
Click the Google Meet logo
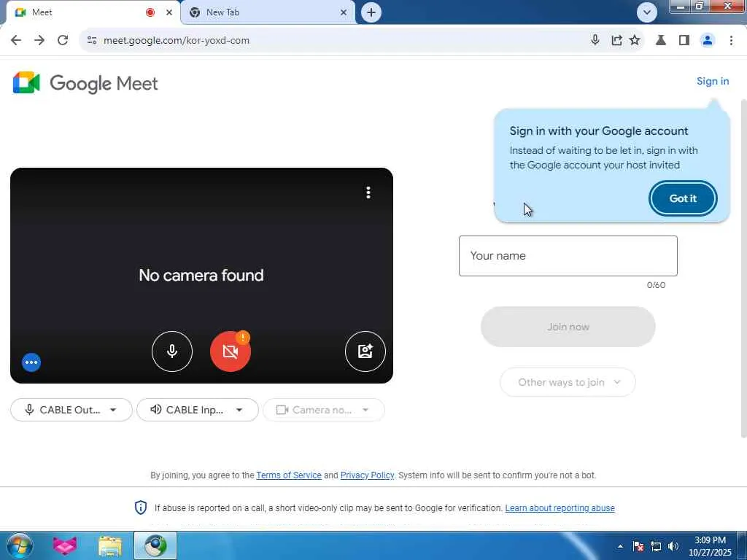85,83
